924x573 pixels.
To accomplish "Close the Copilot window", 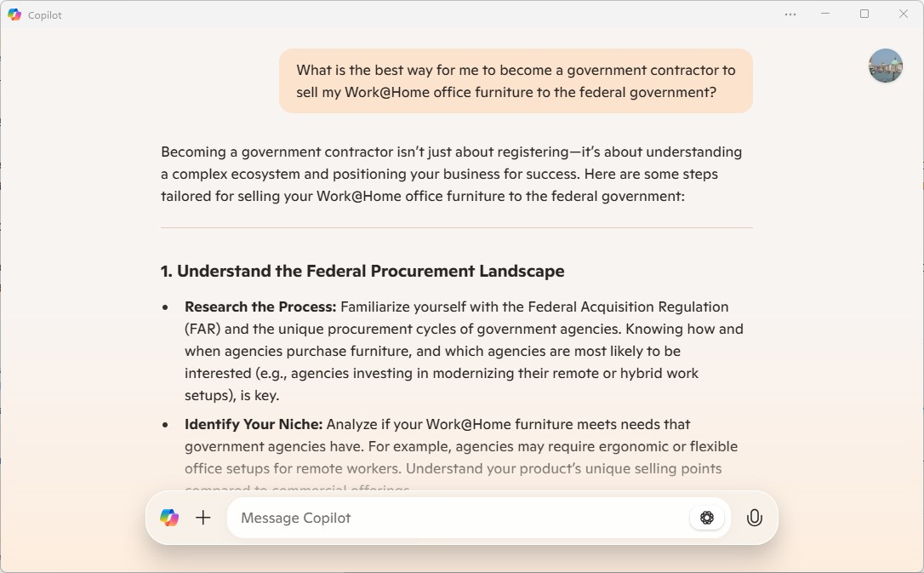I will pyautogui.click(x=904, y=14).
